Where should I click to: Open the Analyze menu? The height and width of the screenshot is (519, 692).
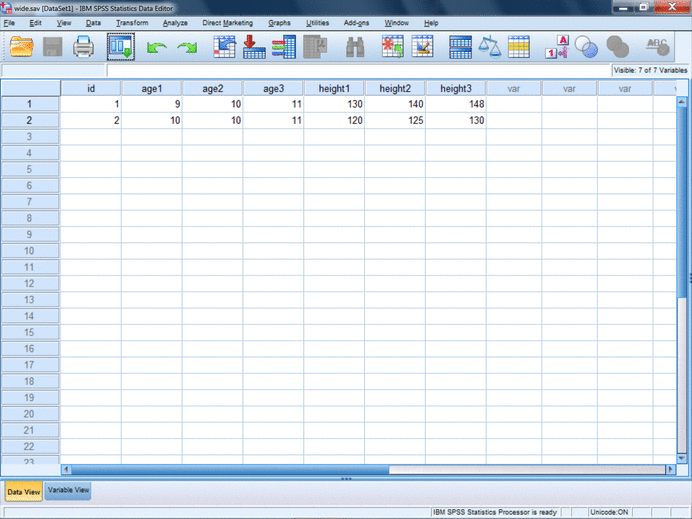175,23
